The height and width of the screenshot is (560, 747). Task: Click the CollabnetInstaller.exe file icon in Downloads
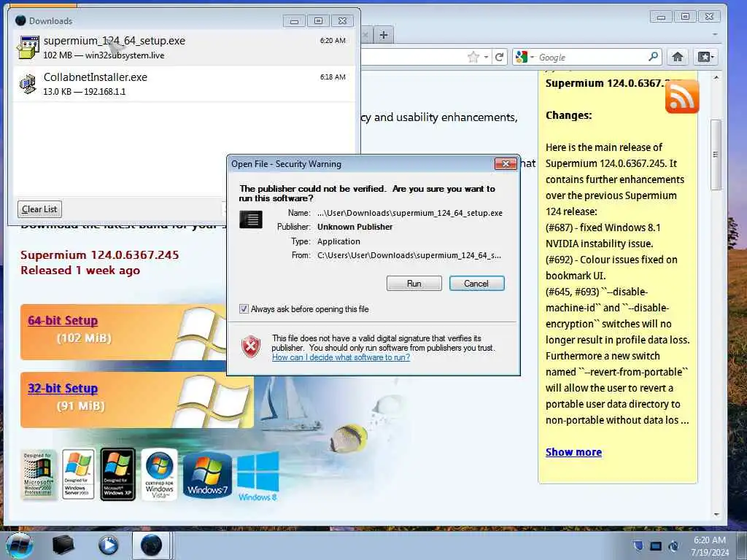tap(28, 84)
